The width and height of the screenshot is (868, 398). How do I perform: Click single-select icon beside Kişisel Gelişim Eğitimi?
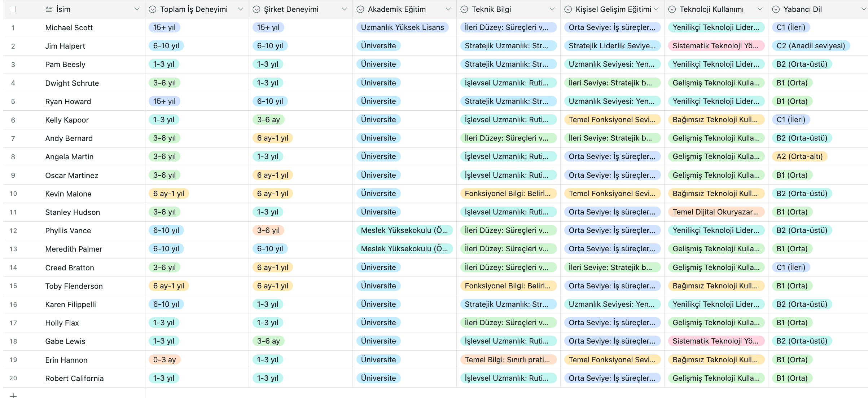click(568, 9)
